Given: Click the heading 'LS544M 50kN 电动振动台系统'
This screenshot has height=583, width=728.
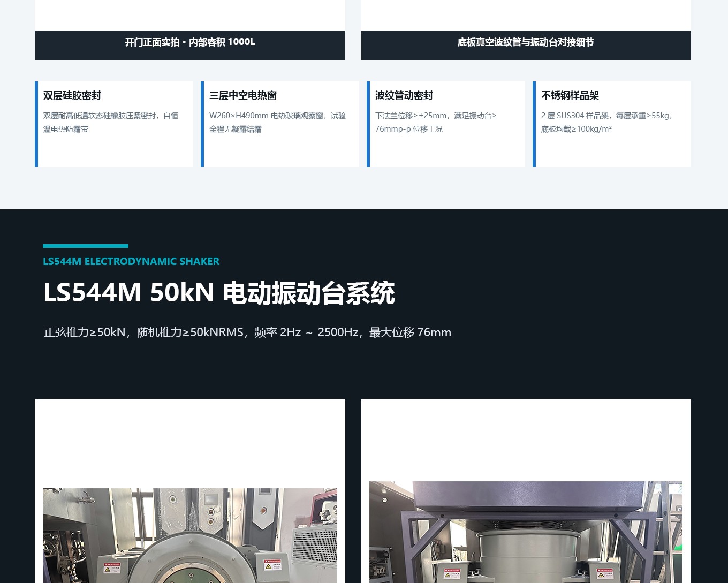Looking at the screenshot, I should tap(219, 293).
